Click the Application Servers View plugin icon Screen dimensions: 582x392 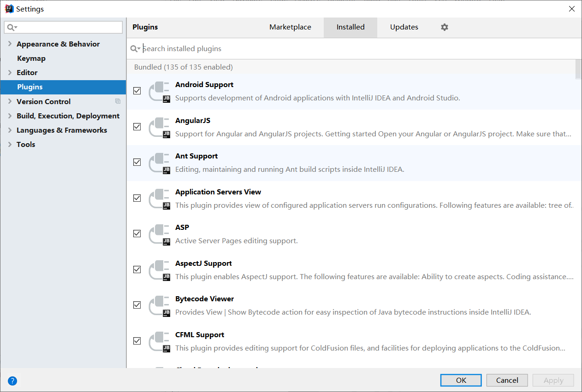(160, 199)
